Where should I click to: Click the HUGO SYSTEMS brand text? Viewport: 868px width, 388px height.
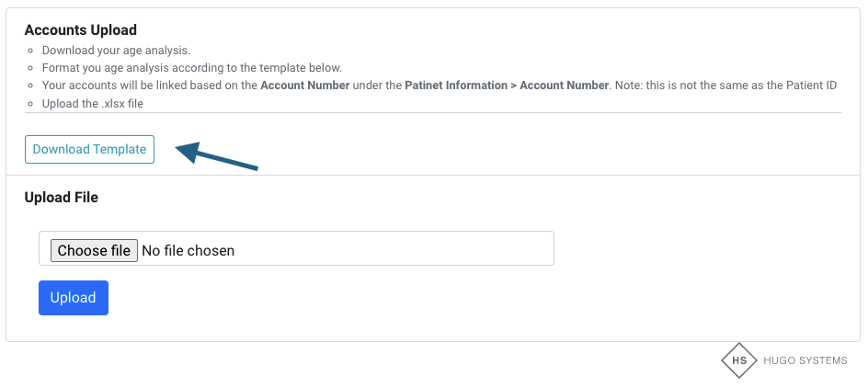[805, 360]
